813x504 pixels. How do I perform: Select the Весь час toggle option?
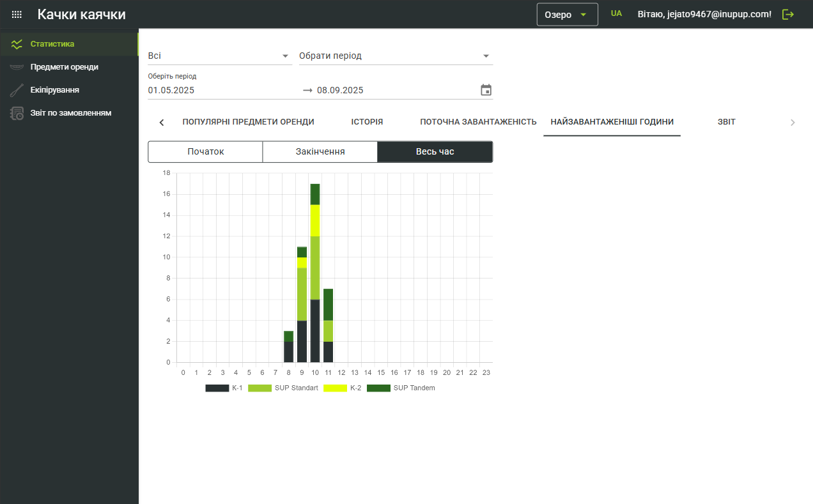pos(435,152)
